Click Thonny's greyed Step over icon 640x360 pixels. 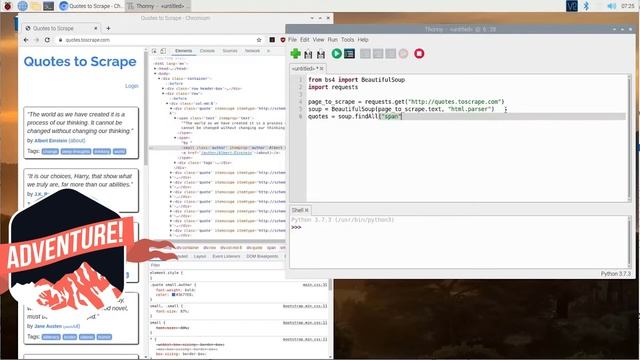pyautogui.click(x=365, y=53)
